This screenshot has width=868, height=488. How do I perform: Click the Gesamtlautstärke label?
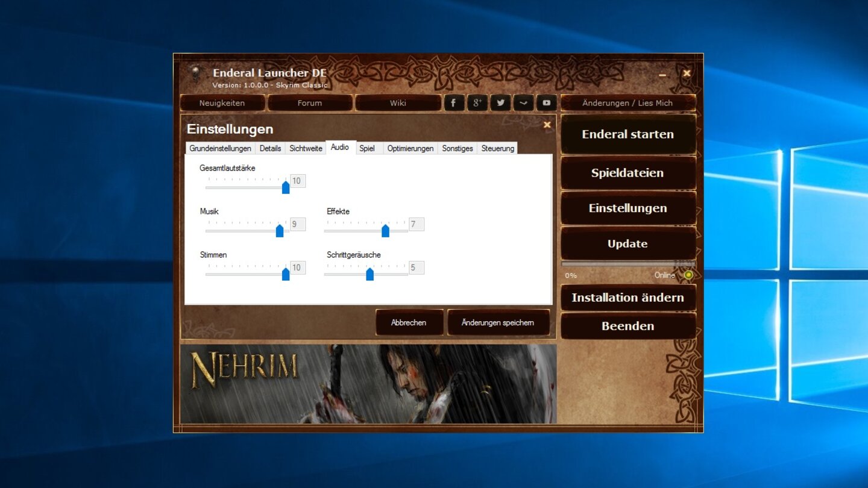pos(227,168)
